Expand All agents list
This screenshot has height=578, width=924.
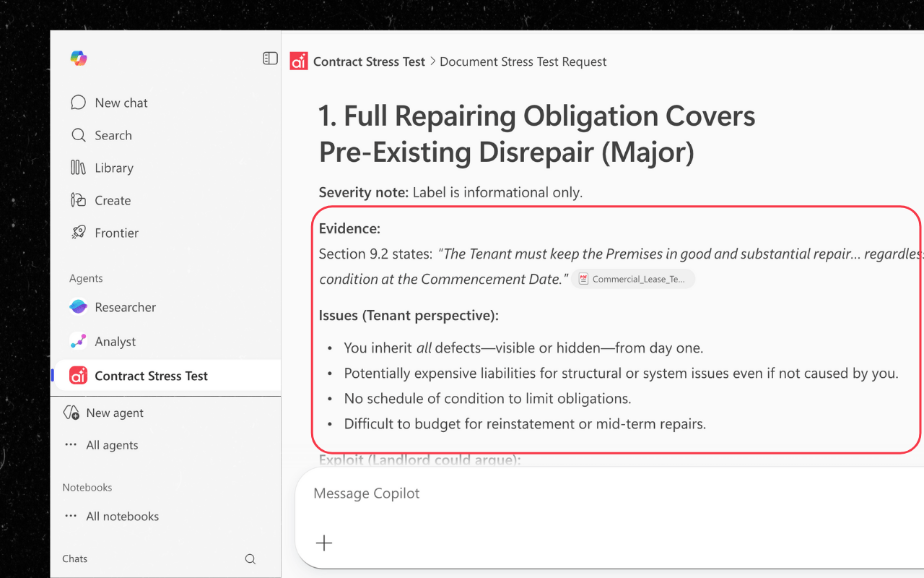tap(111, 445)
